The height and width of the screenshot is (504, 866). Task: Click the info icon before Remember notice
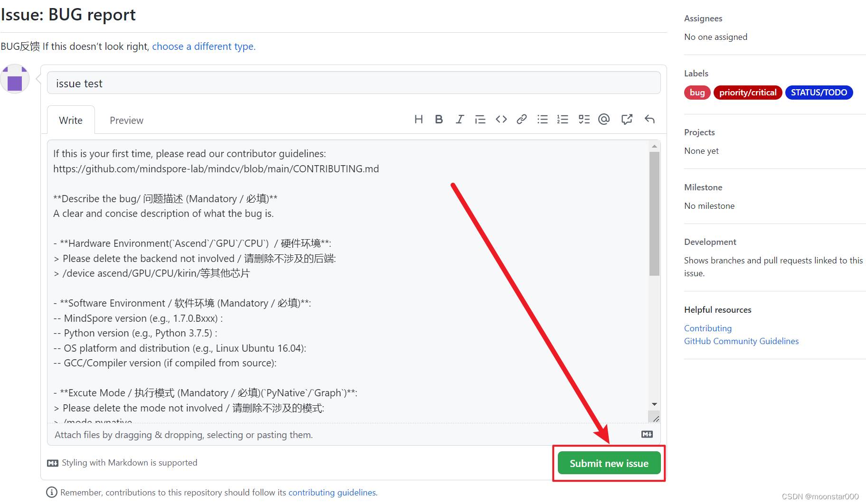pos(52,492)
